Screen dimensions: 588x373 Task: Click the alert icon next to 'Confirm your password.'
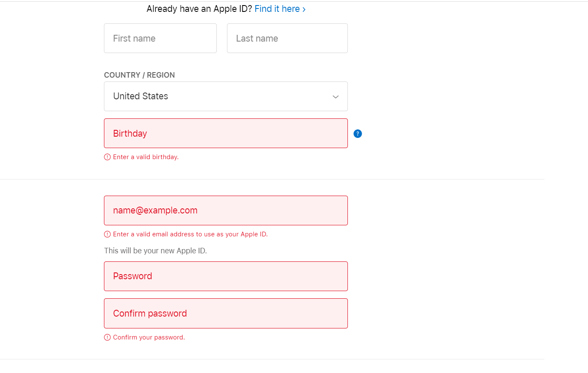[107, 337]
